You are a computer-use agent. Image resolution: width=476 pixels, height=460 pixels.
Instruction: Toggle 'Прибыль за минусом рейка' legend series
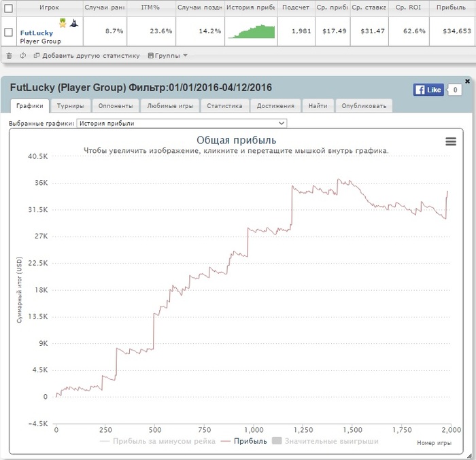[x=158, y=441]
